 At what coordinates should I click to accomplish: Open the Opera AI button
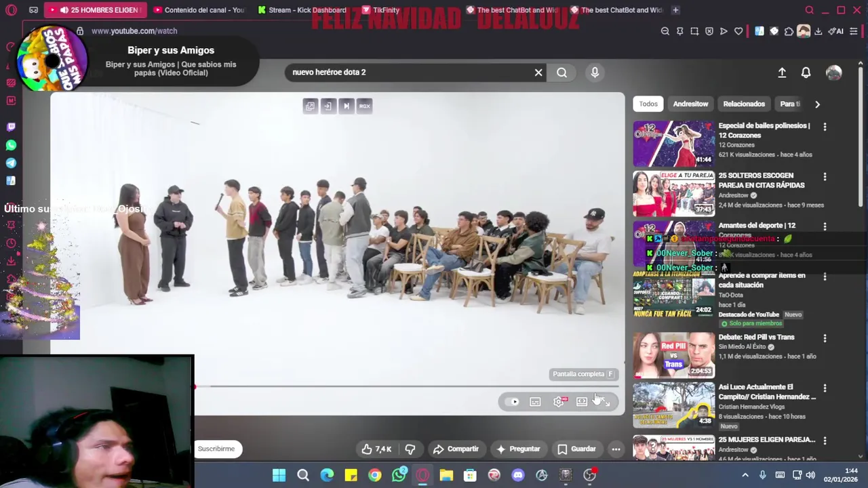pos(835,31)
